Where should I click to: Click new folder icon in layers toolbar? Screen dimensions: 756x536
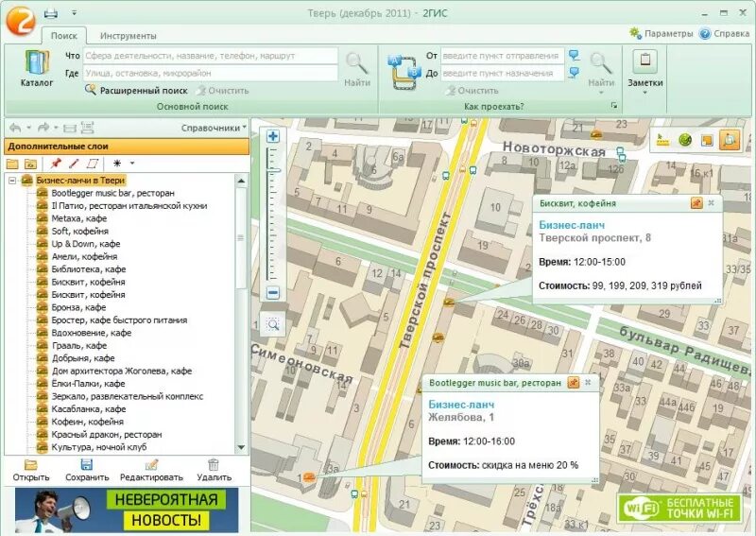click(12, 164)
